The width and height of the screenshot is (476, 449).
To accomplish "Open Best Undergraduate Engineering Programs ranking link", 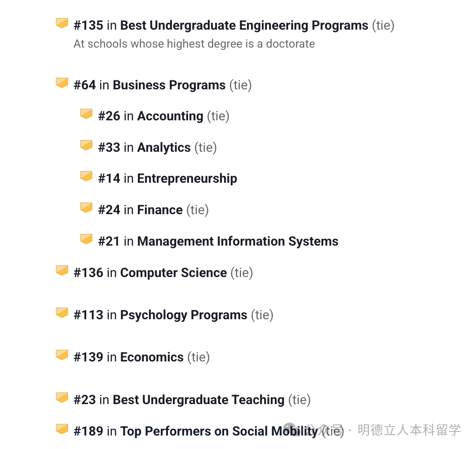I will point(244,26).
